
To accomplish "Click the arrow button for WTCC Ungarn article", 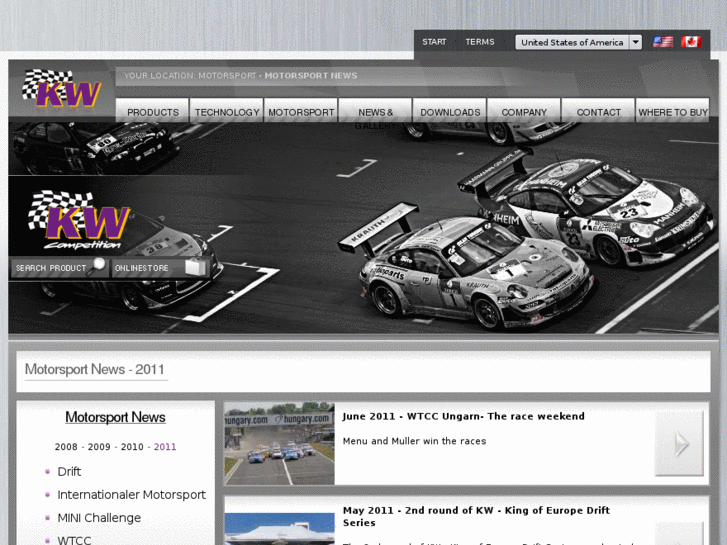I will tap(679, 444).
